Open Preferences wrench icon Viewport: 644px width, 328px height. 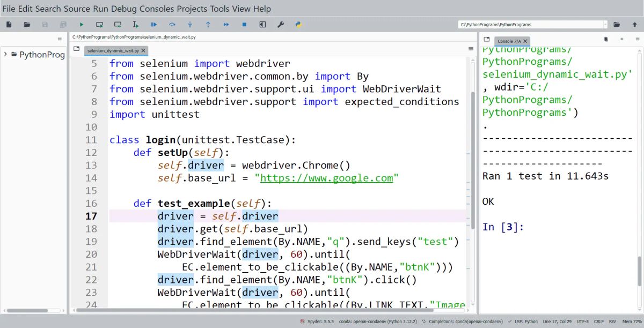[x=280, y=25]
